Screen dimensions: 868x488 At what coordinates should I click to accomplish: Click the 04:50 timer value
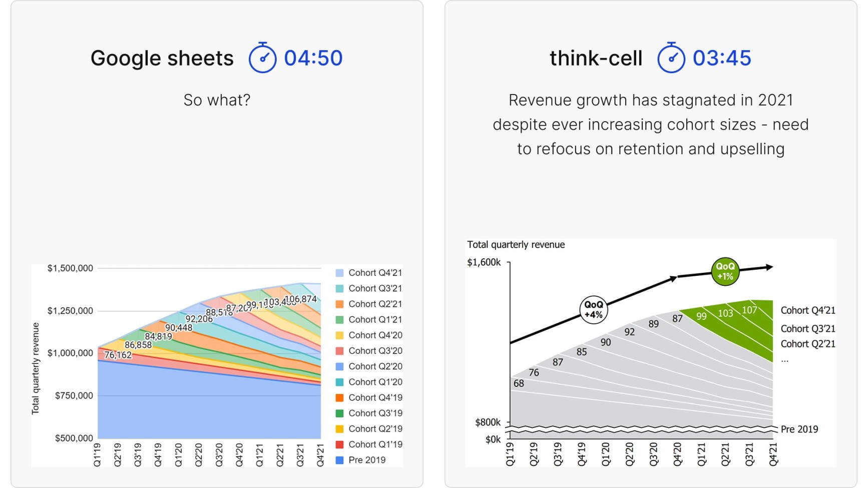313,58
